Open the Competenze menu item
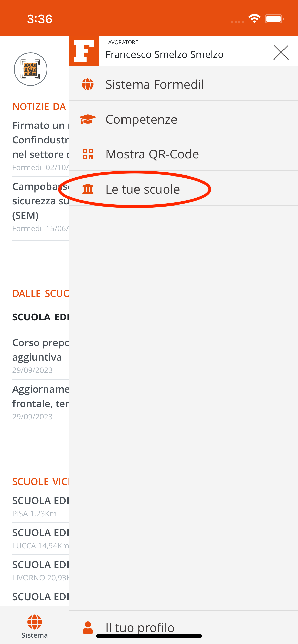 pyautogui.click(x=141, y=119)
